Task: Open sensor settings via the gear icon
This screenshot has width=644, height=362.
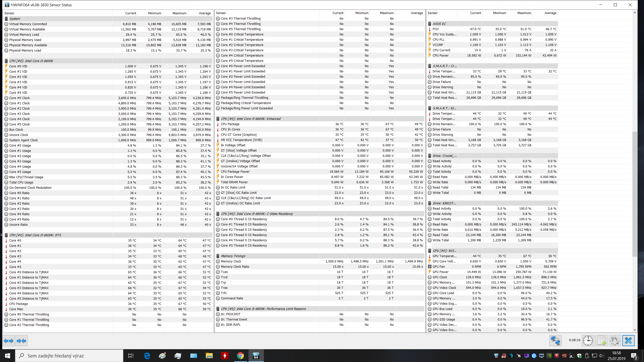Action: (615, 341)
